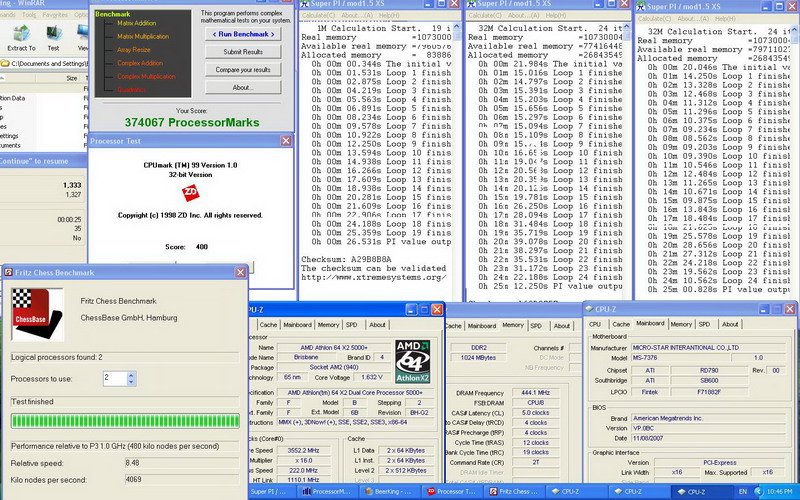Click CPU Name field AMD Athlon 64 X2 5000+

tap(334, 347)
